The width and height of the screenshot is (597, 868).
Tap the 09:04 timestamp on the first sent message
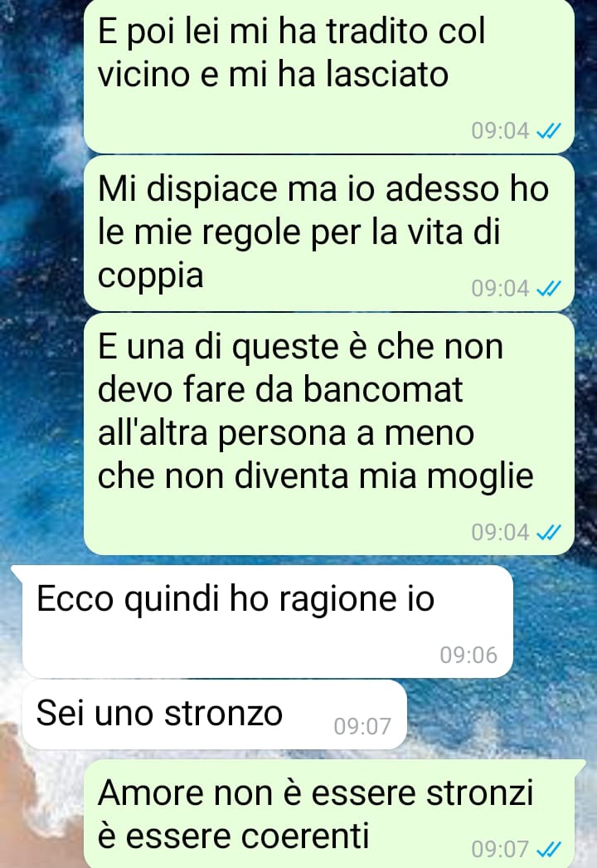(500, 131)
